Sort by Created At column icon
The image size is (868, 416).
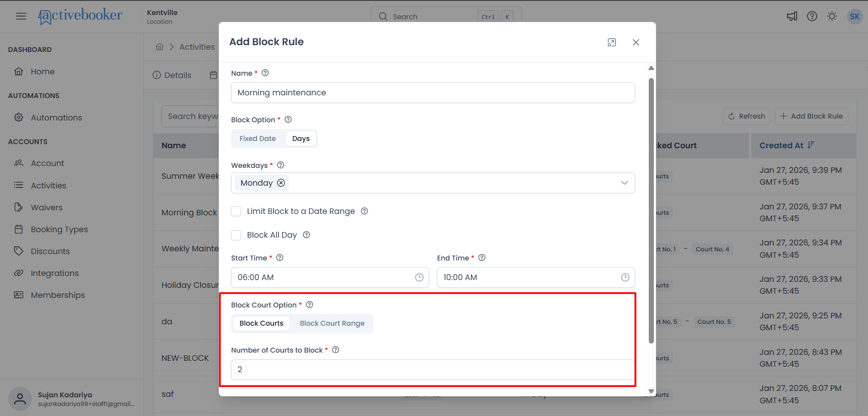[x=811, y=145]
